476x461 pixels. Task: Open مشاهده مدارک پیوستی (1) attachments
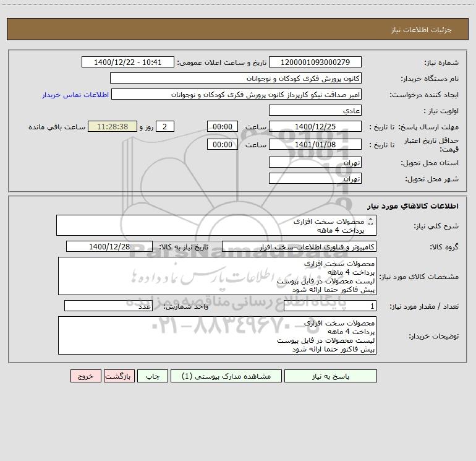click(226, 376)
